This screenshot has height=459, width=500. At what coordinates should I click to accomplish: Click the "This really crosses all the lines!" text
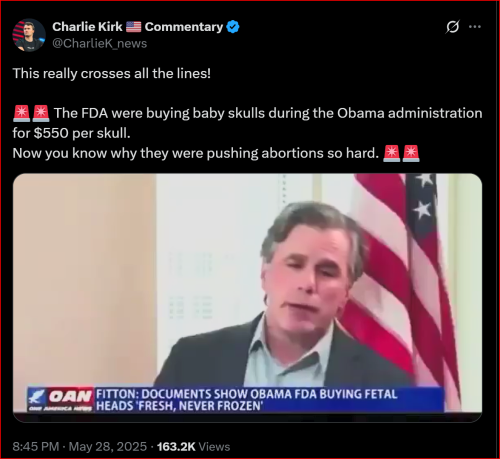pyautogui.click(x=112, y=73)
